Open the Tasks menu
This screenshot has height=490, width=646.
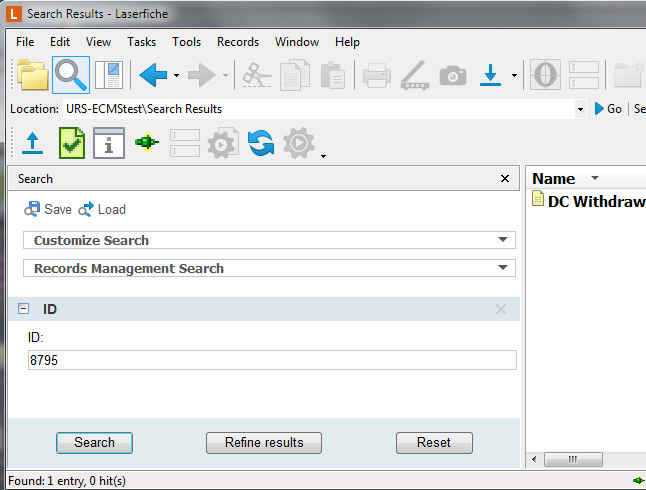tap(141, 42)
